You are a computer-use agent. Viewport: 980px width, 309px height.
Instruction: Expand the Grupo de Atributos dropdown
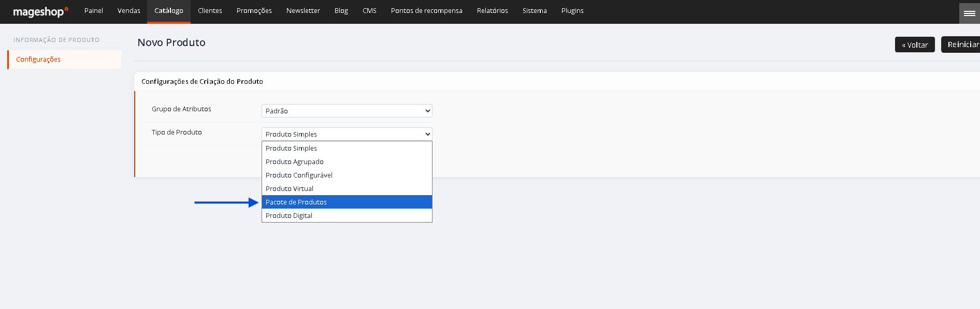click(347, 111)
